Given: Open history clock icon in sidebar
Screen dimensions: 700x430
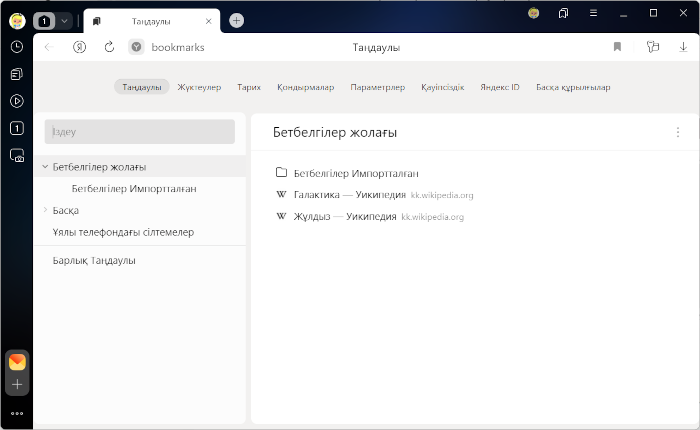Looking at the screenshot, I should pyautogui.click(x=17, y=47).
